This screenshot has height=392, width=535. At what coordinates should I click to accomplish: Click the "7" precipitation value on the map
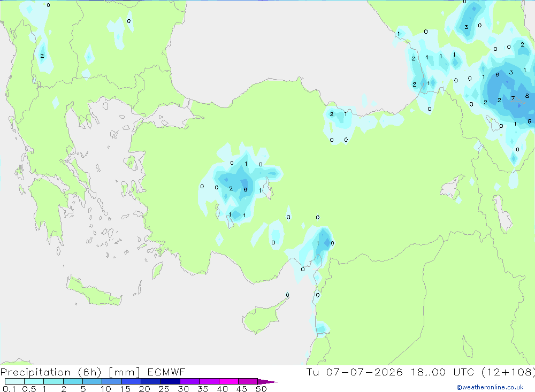pos(513,98)
